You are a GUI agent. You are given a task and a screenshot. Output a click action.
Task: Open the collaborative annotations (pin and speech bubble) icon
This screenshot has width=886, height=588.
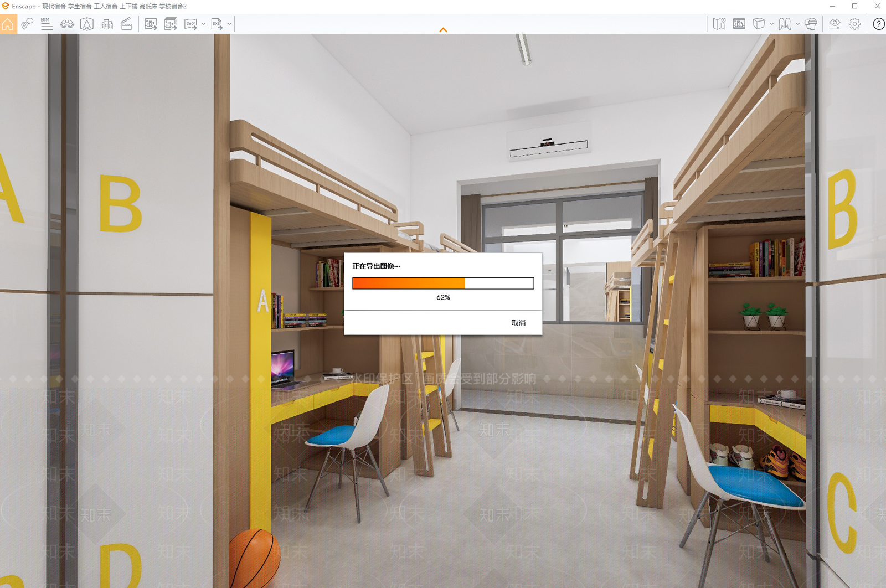(x=27, y=24)
